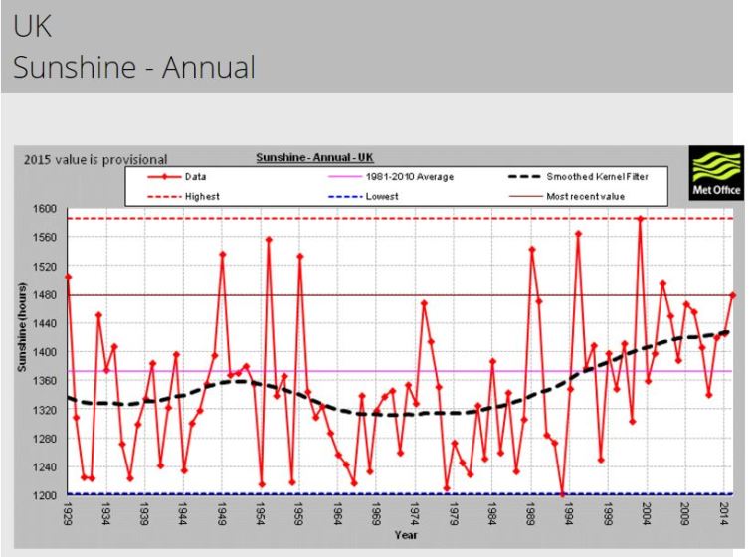
Task: Click the 2015 value is provisional note
Action: [x=93, y=159]
